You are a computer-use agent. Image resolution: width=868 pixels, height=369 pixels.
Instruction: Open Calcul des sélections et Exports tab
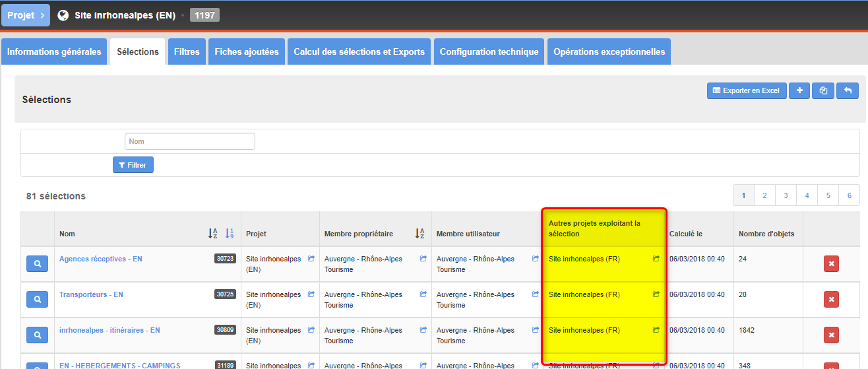click(359, 51)
